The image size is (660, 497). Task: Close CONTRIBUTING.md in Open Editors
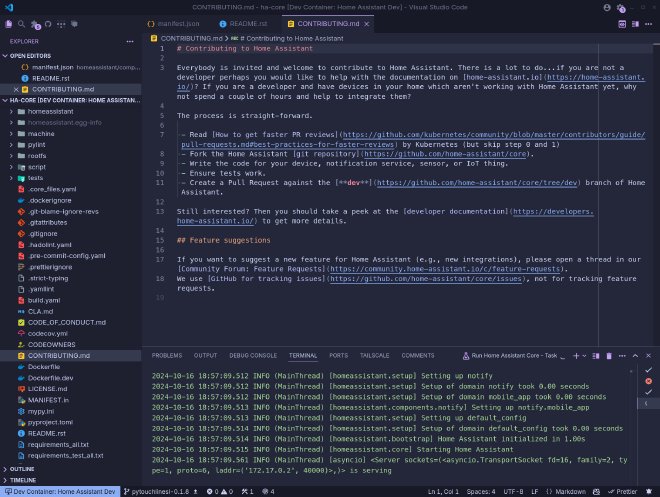pyautogui.click(x=16, y=89)
